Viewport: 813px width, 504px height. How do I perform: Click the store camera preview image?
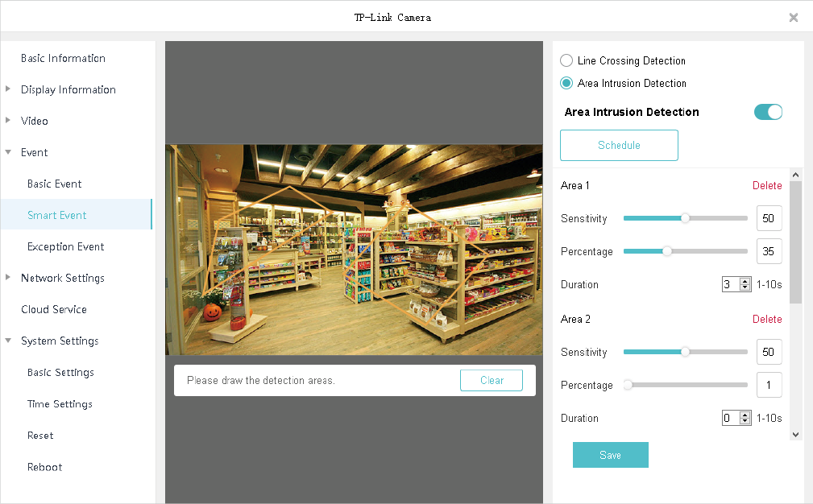[355, 250]
